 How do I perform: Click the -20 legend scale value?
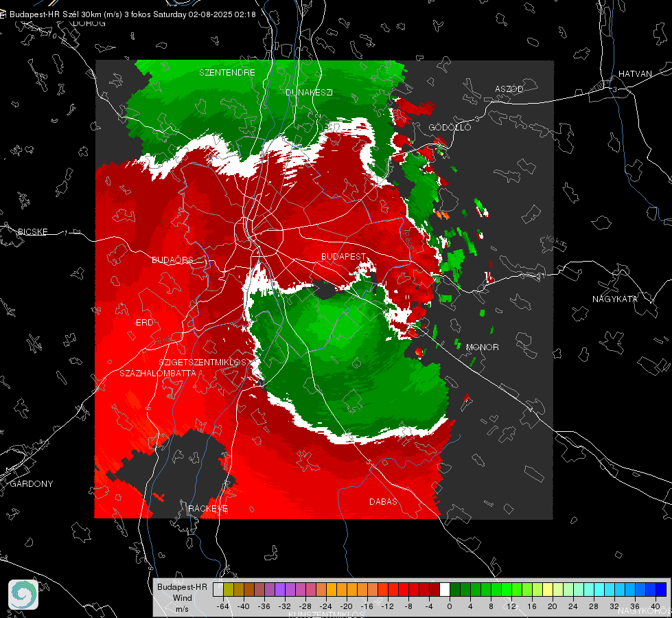tap(346, 606)
